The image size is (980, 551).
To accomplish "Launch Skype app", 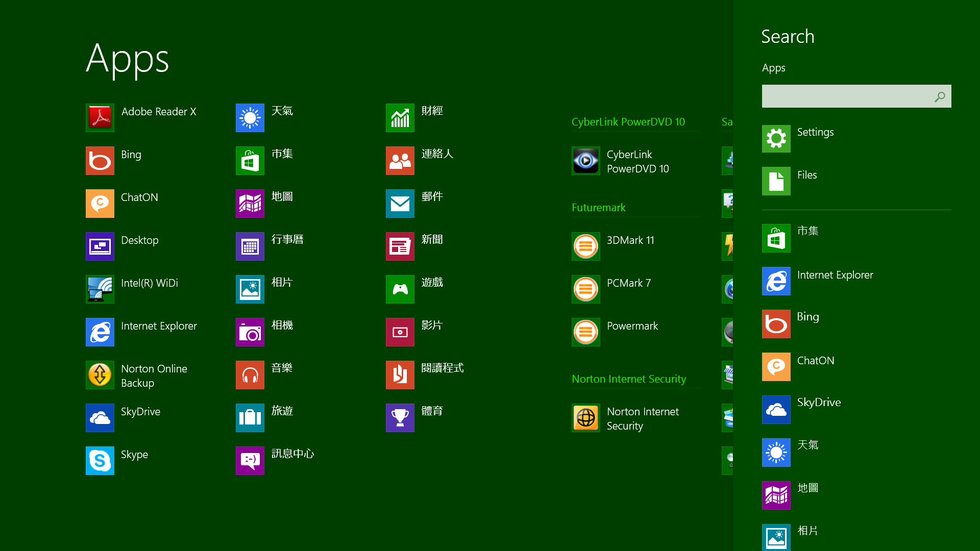I will tap(100, 461).
